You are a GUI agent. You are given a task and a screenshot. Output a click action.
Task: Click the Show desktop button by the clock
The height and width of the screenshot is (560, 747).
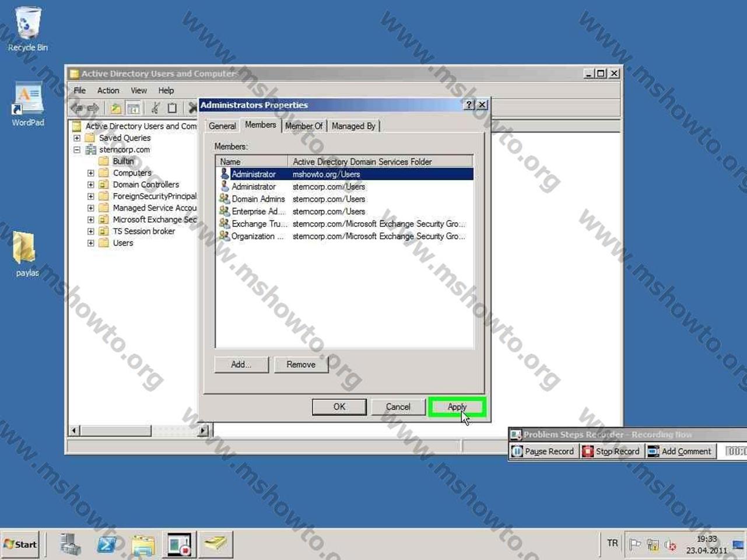(739, 545)
